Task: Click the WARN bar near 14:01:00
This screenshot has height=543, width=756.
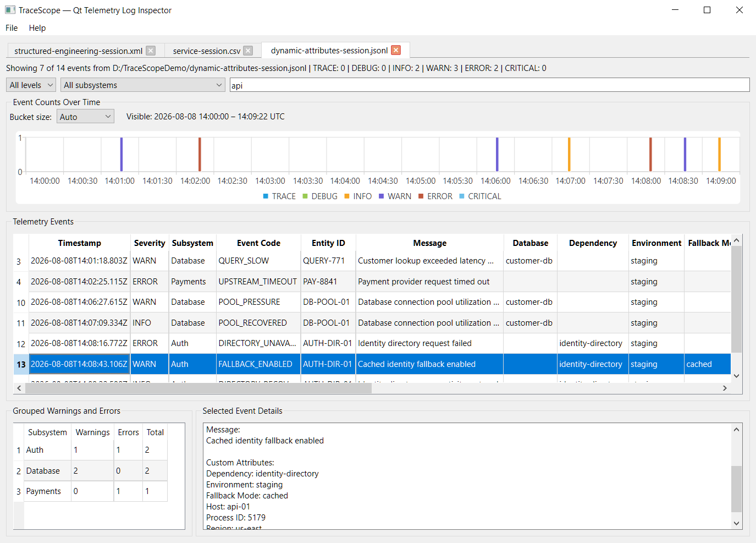Action: pos(121,155)
